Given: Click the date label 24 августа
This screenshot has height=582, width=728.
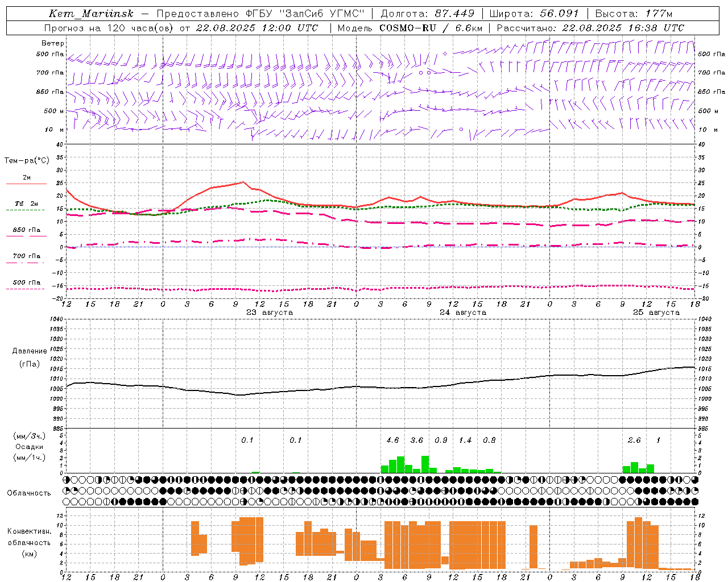Looking at the screenshot, I should pyautogui.click(x=463, y=313).
